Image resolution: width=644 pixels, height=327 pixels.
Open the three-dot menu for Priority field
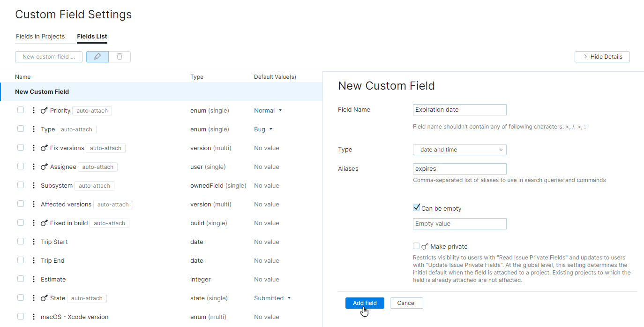click(x=33, y=111)
